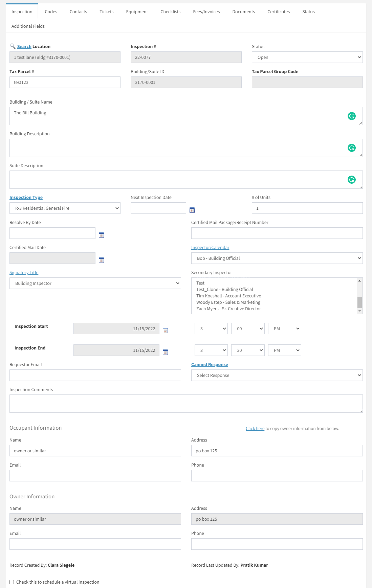Open calendar picker for Certified Mail Date
This screenshot has height=588, width=372.
point(101,260)
